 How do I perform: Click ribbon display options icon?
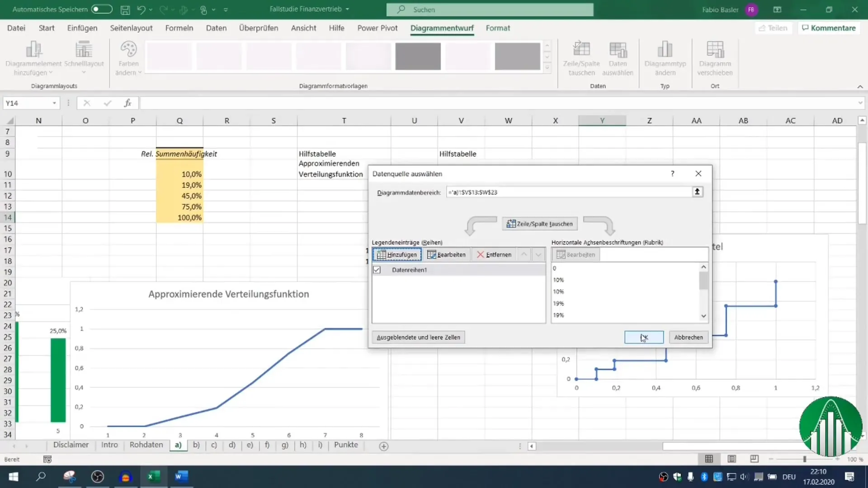point(777,9)
